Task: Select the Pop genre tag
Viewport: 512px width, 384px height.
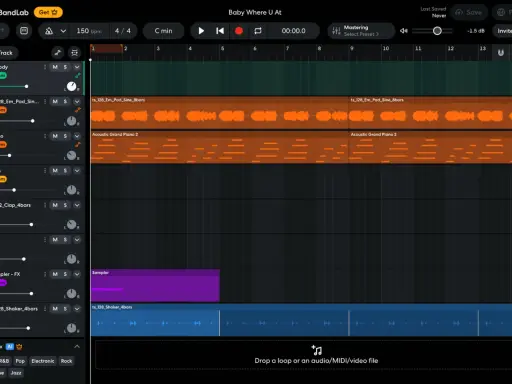Action: coord(20,361)
